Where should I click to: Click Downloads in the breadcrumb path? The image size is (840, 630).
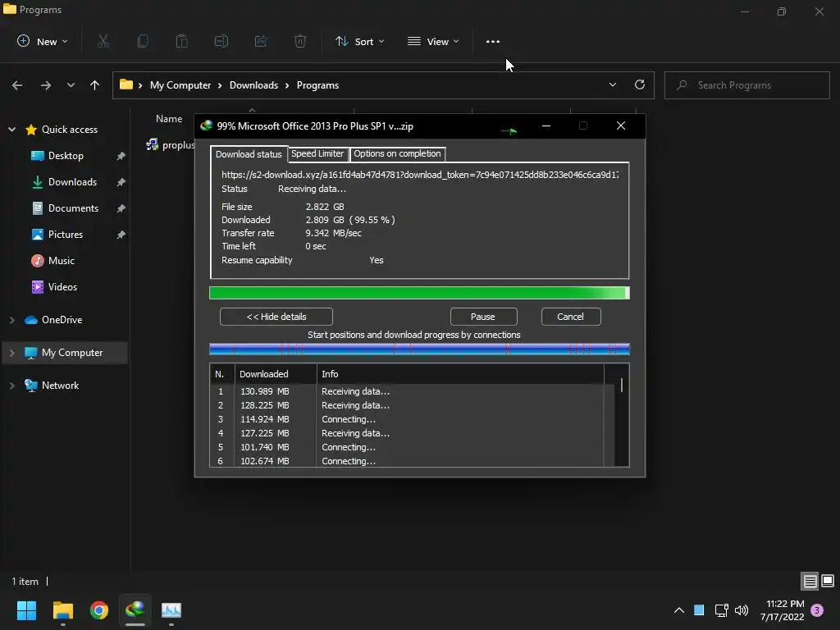254,85
